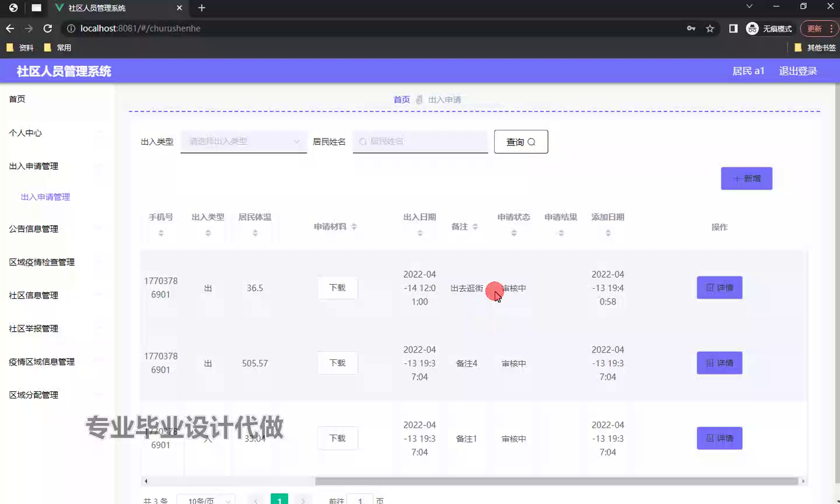Reload the page with refresh icon
This screenshot has height=504, width=840.
pos(48,28)
